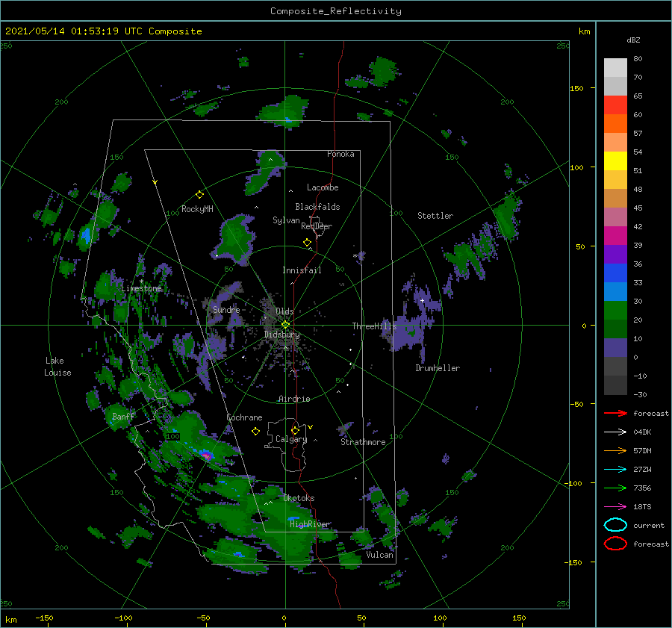Click the Didsbury city label
Screen dimensions: 672x628
(x=282, y=335)
